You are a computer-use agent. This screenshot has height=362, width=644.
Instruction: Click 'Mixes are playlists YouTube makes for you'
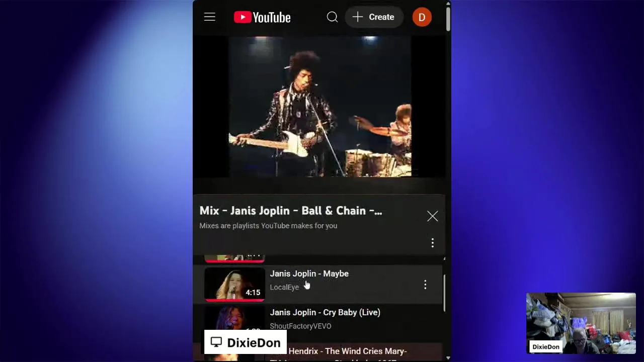pyautogui.click(x=268, y=226)
